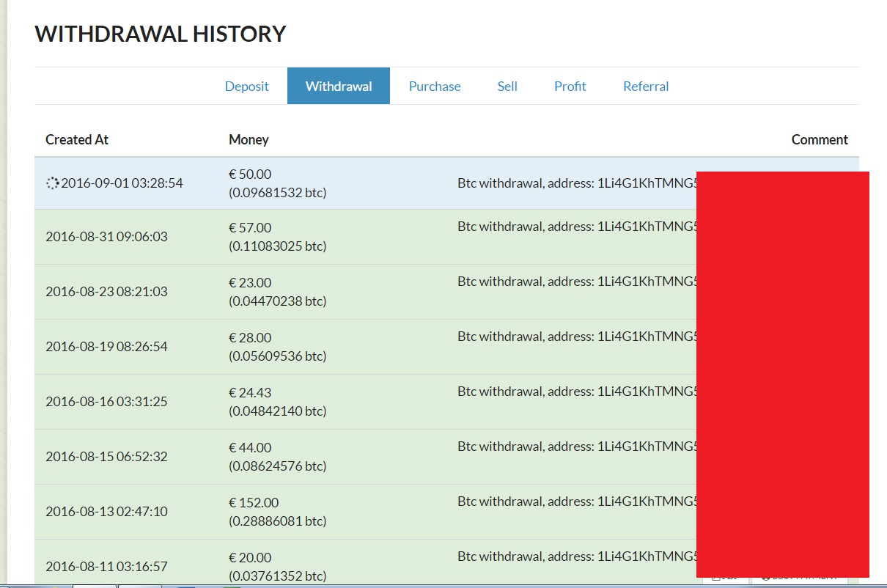Click the € 44.00 amount
This screenshot has width=887, height=588.
coord(250,448)
